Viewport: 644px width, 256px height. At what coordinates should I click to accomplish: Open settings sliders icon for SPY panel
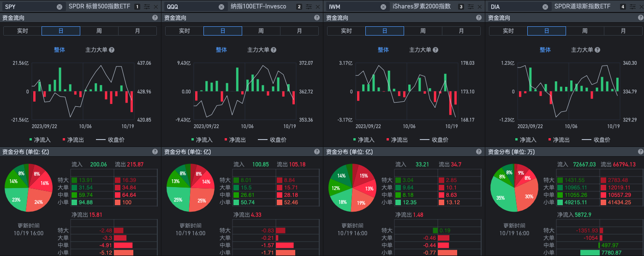click(147, 6)
